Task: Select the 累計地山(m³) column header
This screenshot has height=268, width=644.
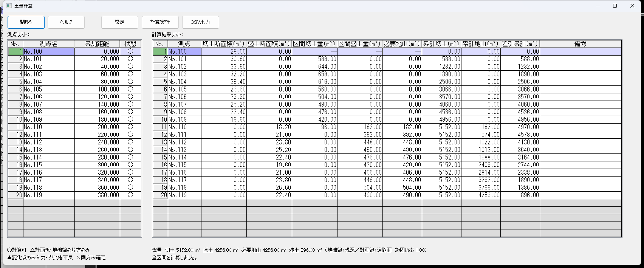Action: click(x=481, y=44)
